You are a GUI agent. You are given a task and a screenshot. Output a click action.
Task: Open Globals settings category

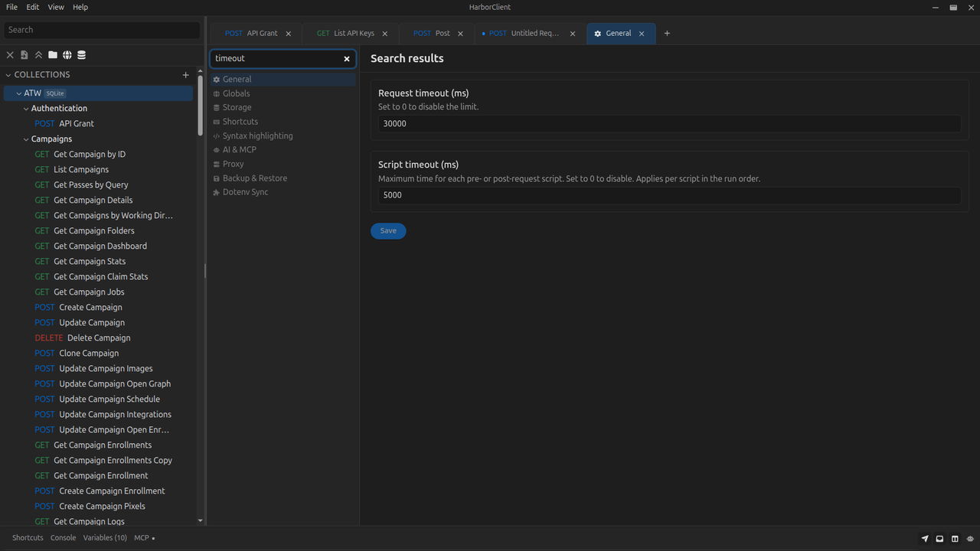click(x=283, y=93)
